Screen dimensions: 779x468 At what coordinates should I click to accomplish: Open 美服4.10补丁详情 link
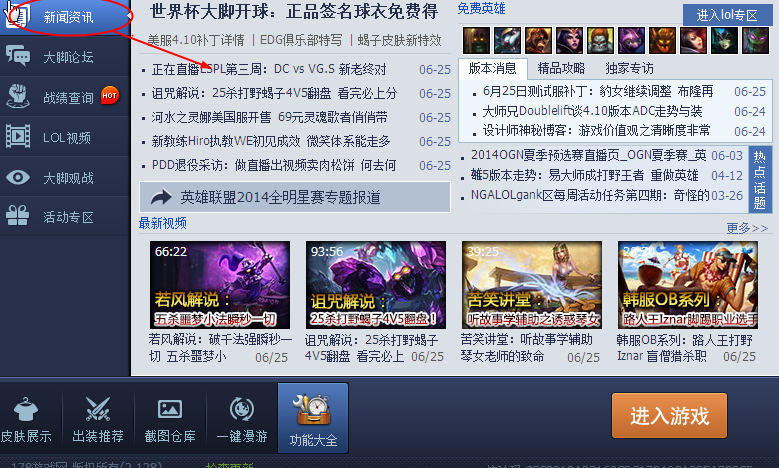click(196, 40)
